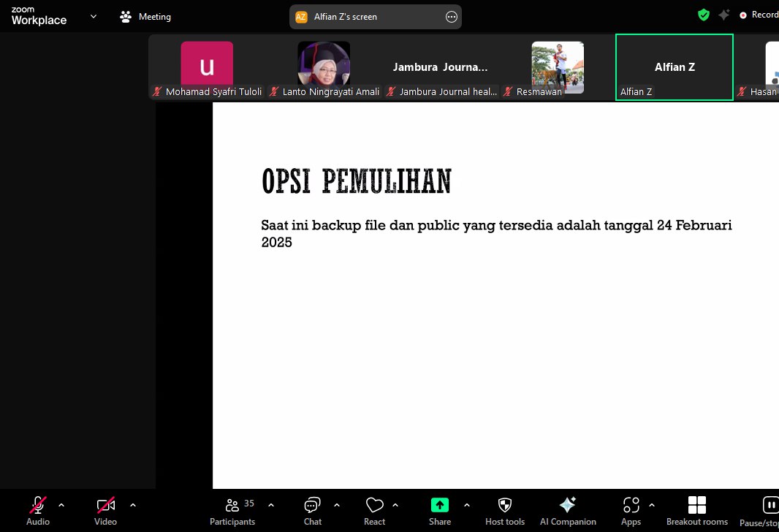779x532 pixels.
Task: Expand the caret next to Participants
Action: [x=271, y=505]
